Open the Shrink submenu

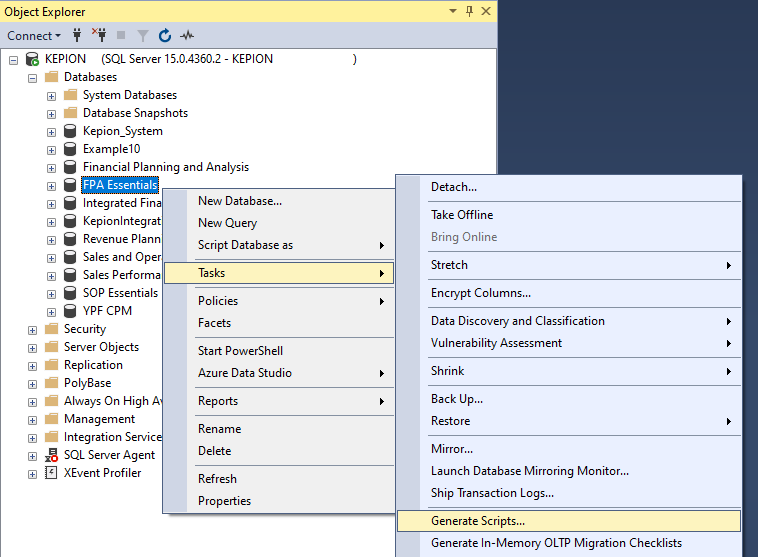569,371
